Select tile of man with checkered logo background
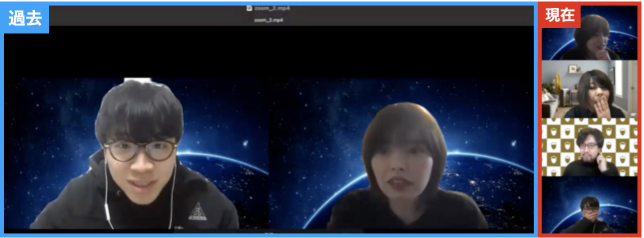 coord(590,147)
